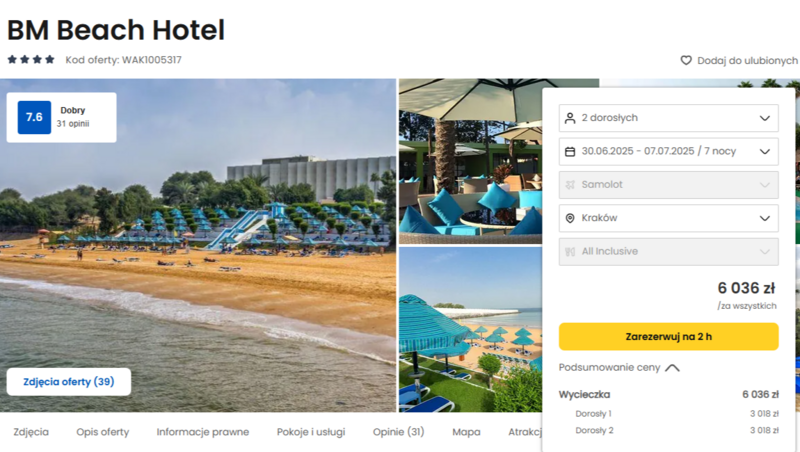Image resolution: width=800 pixels, height=452 pixels.
Task: Open the 2 dorosłych guests dropdown
Action: click(668, 118)
